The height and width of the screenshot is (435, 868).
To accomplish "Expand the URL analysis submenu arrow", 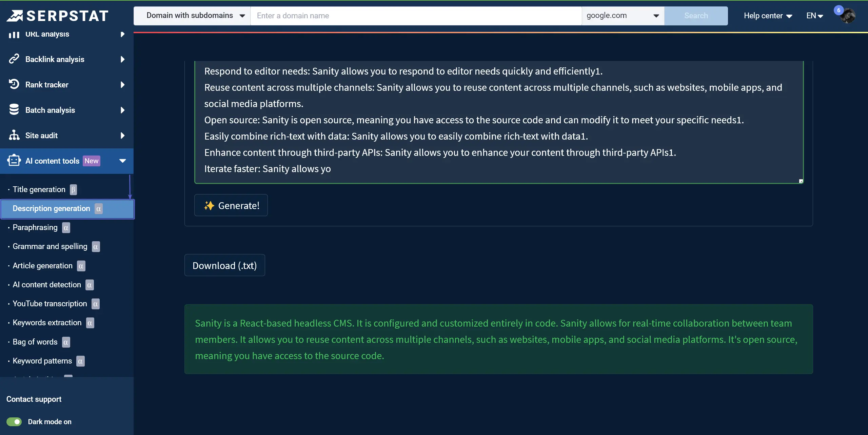I will [122, 34].
